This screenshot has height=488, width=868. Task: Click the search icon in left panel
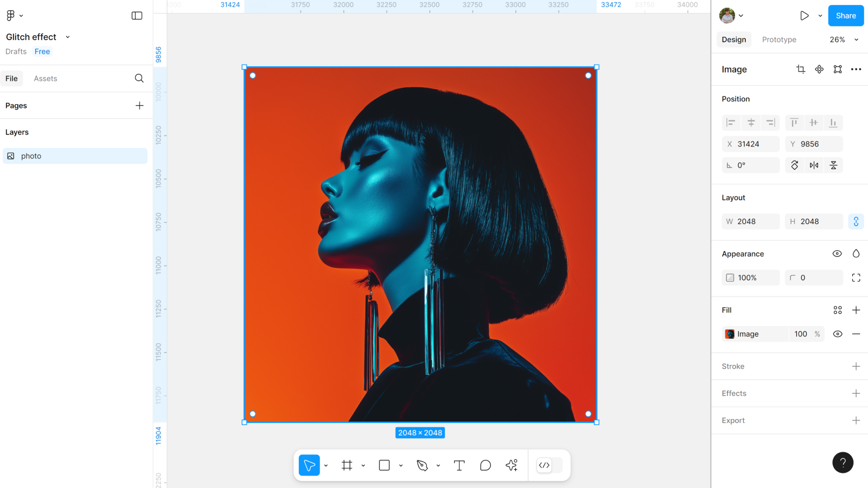[139, 79]
